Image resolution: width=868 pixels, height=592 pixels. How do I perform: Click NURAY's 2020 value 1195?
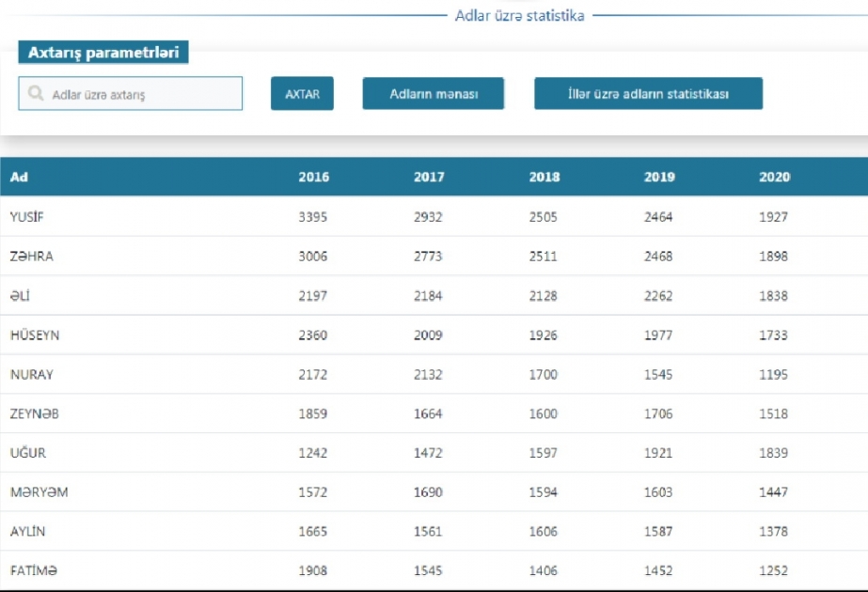(x=773, y=374)
